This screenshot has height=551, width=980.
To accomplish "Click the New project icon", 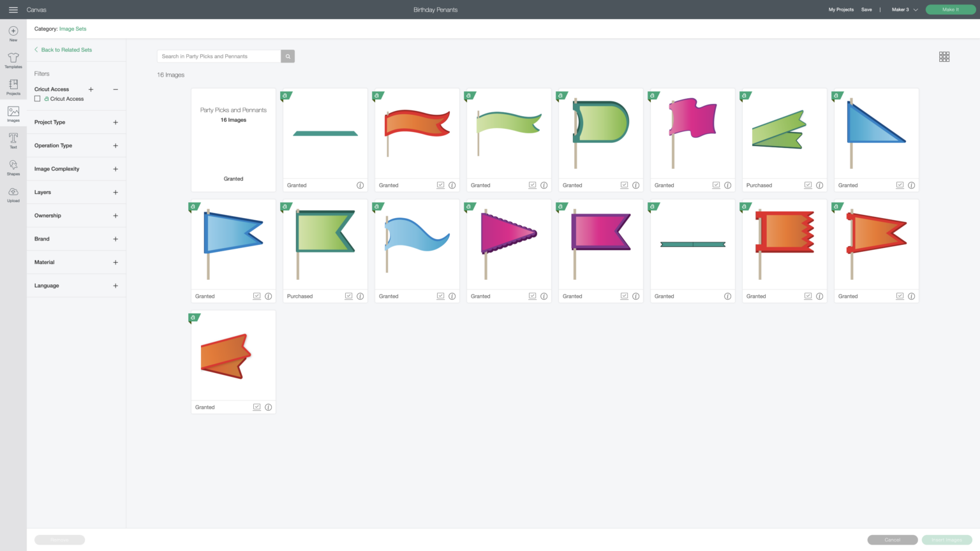I will click(13, 33).
